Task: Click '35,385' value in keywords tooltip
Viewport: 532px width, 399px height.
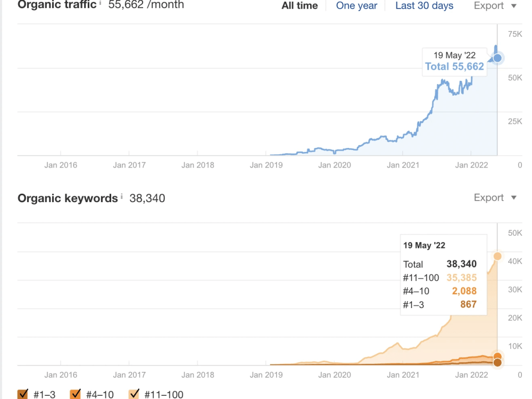Action: coord(461,278)
